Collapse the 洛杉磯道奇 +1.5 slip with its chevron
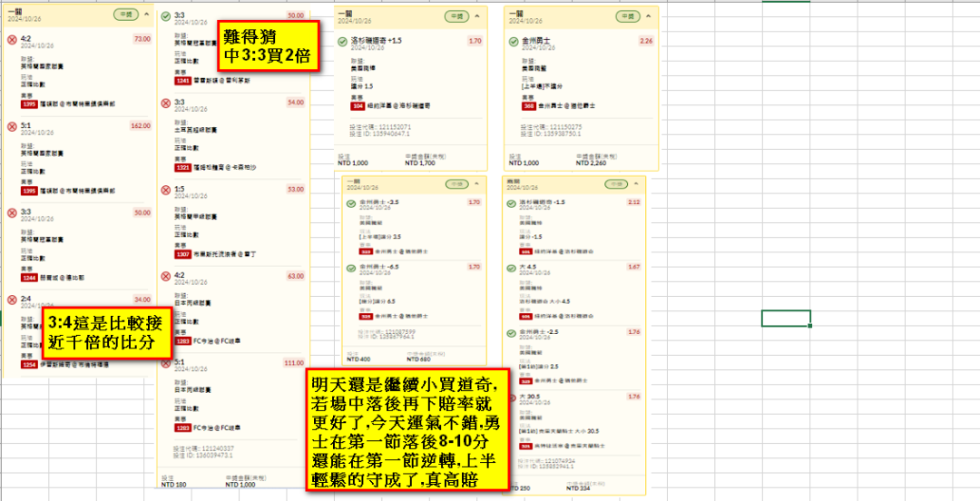Image resolution: width=980 pixels, height=501 pixels. click(477, 16)
